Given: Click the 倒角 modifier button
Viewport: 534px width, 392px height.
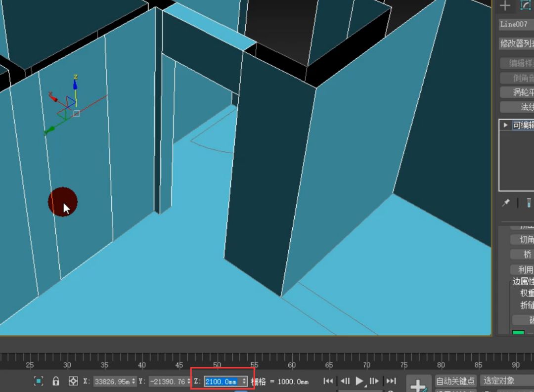Looking at the screenshot, I should [x=517, y=78].
